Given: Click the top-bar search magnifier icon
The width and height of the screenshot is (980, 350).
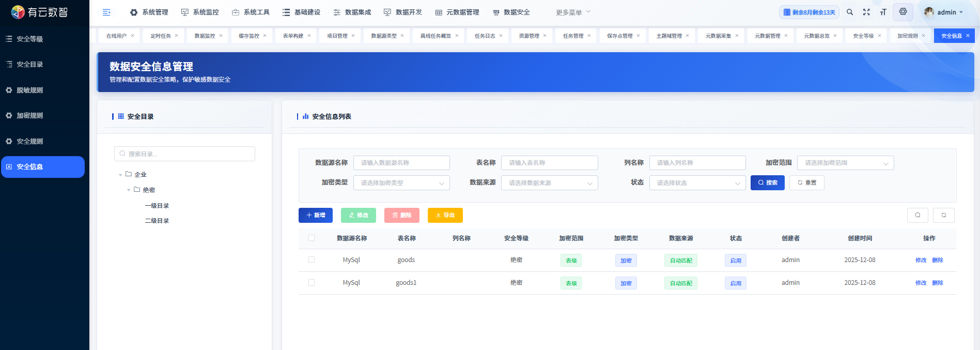Looking at the screenshot, I should [x=850, y=12].
